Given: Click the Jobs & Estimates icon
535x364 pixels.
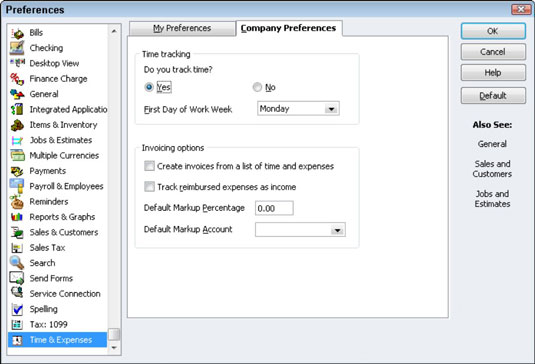Looking at the screenshot, I should [x=17, y=140].
